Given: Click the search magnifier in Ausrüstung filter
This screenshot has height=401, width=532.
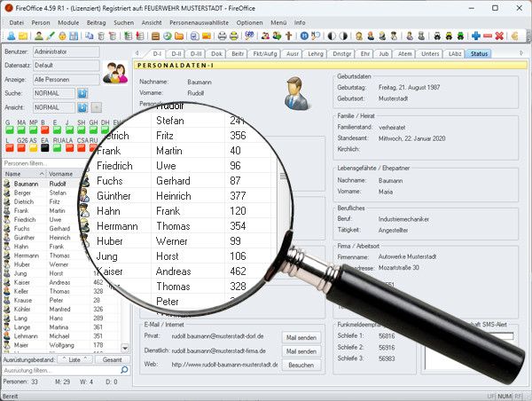Looking at the screenshot, I should [122, 369].
